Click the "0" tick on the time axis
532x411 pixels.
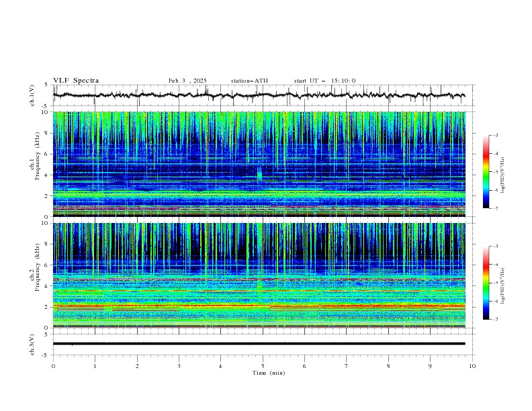pyautogui.click(x=53, y=366)
